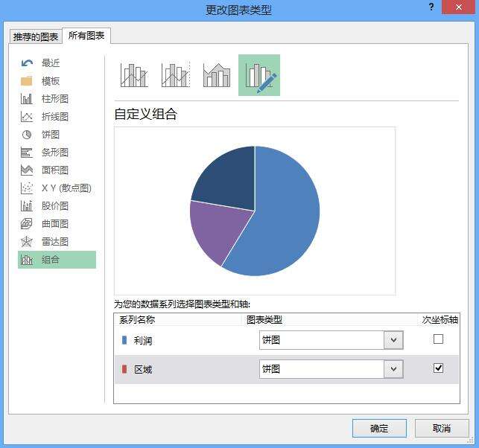This screenshot has height=448, width=479.
Task: Choose clustered column-line on secondary axis icon
Action: click(176, 75)
